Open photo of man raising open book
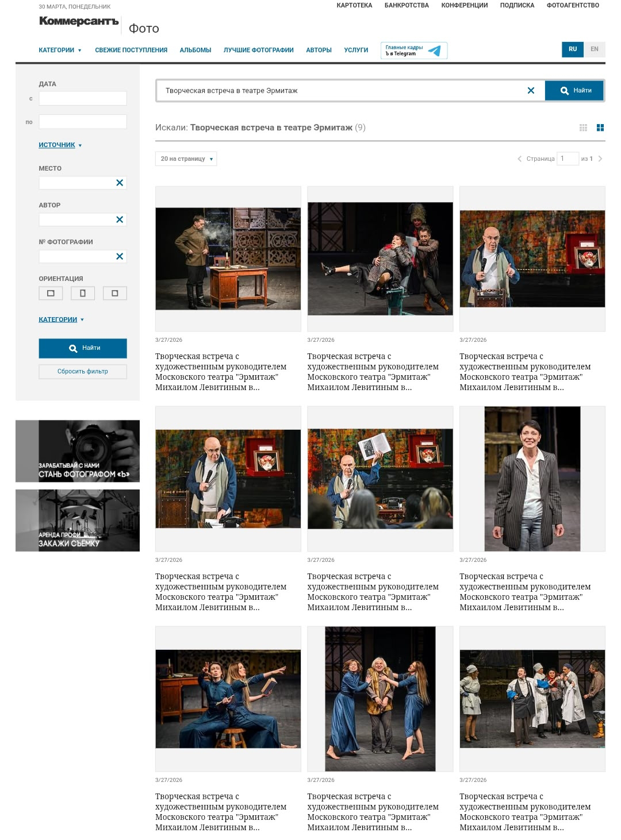This screenshot has height=840, width=621. coord(380,479)
